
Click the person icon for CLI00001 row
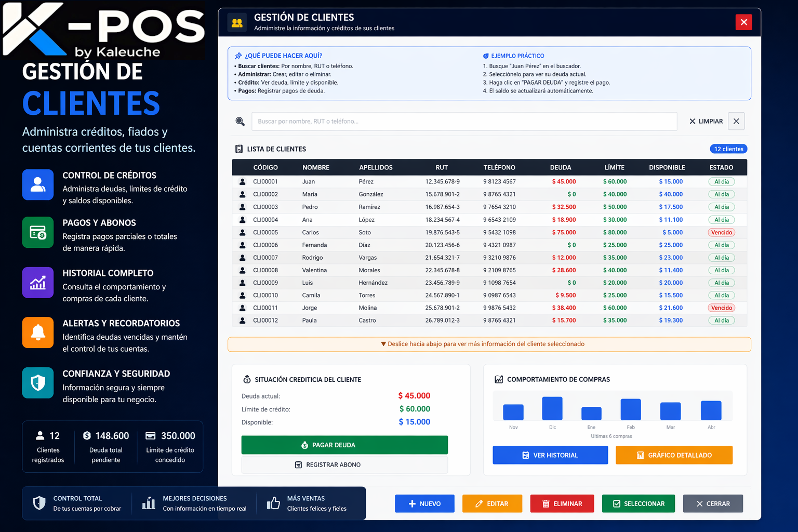tap(242, 182)
